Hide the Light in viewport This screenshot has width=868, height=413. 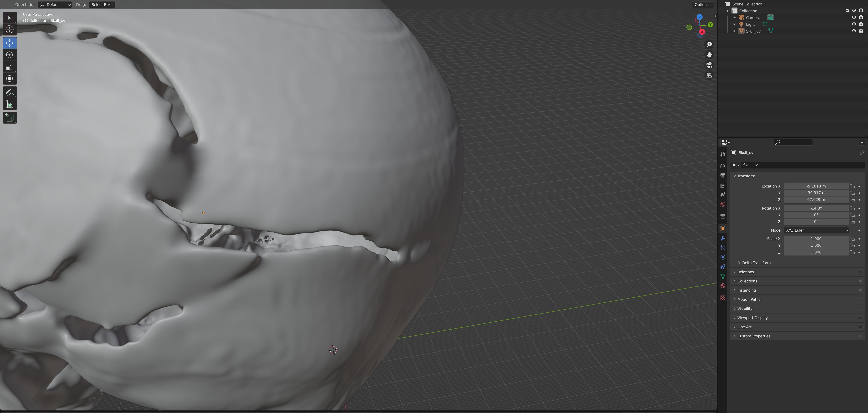tap(854, 24)
